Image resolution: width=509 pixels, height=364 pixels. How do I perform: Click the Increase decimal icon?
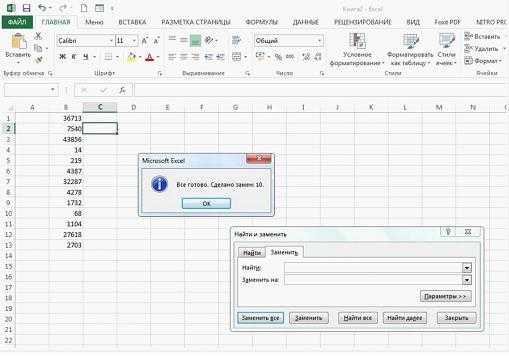pyautogui.click(x=306, y=57)
